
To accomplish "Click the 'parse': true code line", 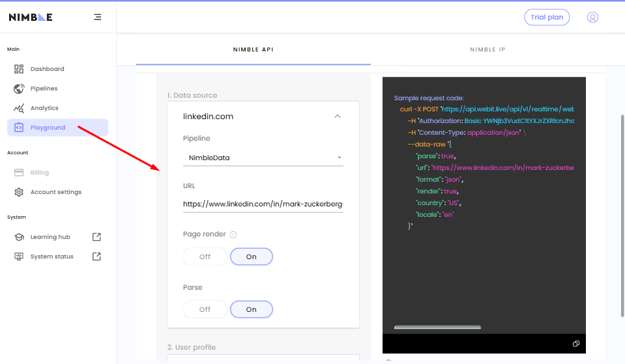I will [x=435, y=156].
